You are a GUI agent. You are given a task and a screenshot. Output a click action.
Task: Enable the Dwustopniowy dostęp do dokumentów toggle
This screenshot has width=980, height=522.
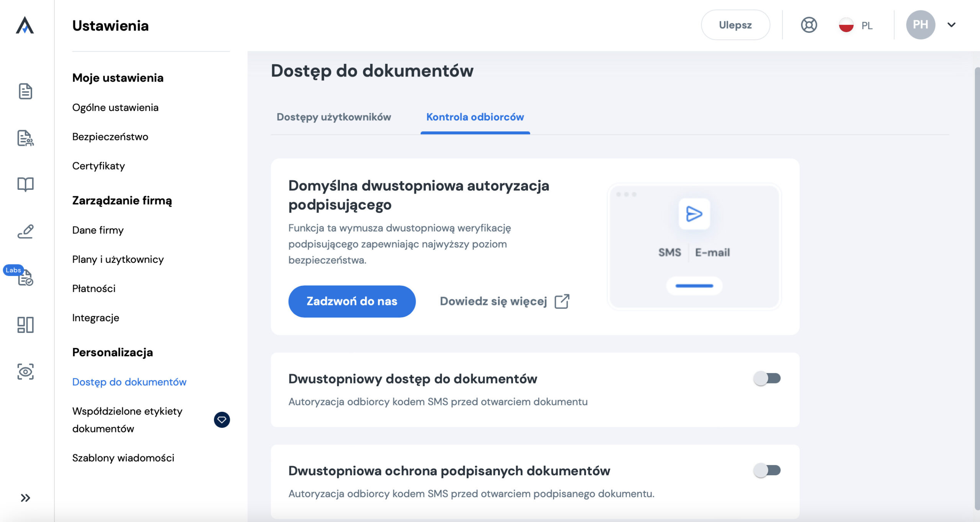[x=767, y=378]
